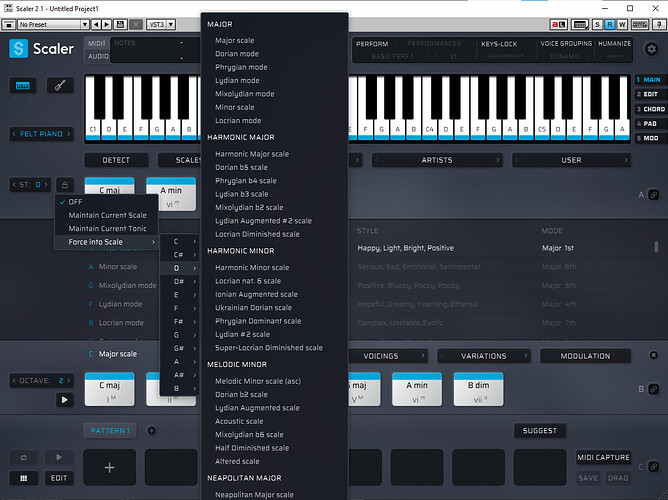This screenshot has height=500, width=668.
Task: Open VOICE GROUPING dropdown
Action: tap(566, 44)
